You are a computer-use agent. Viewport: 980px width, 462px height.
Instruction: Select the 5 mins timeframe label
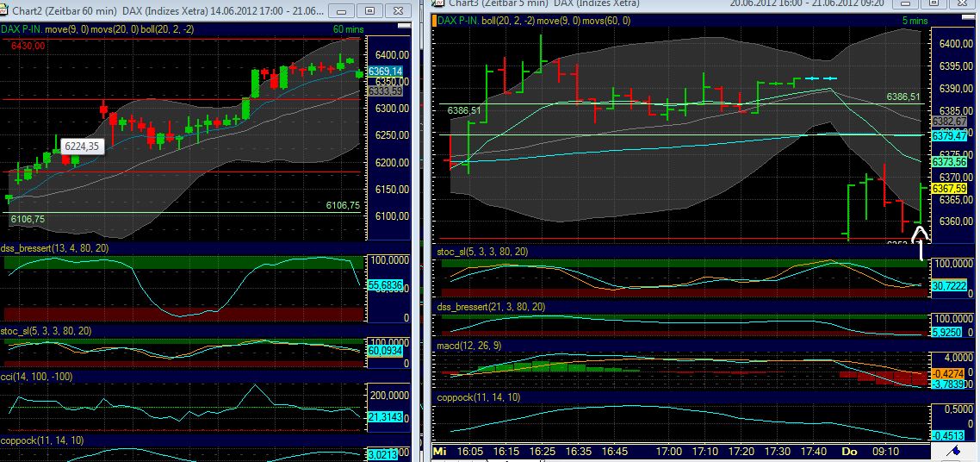click(x=915, y=21)
